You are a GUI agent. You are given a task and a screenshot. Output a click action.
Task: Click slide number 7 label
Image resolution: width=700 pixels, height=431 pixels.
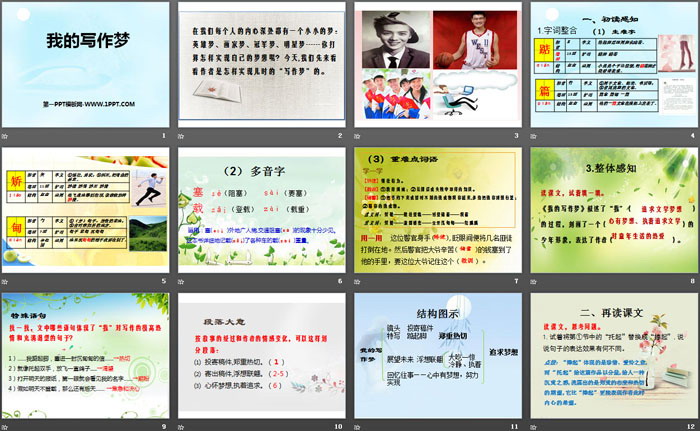click(x=516, y=281)
